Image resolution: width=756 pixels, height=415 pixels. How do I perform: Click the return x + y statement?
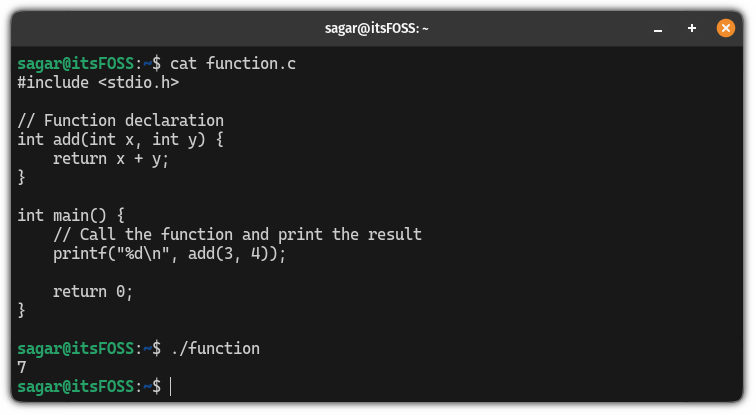[x=111, y=159]
